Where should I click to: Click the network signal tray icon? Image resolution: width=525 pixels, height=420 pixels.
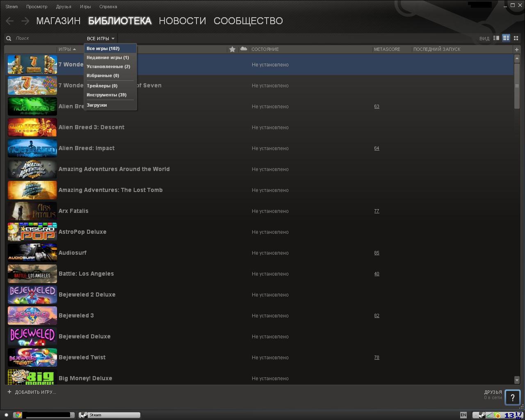point(489,415)
